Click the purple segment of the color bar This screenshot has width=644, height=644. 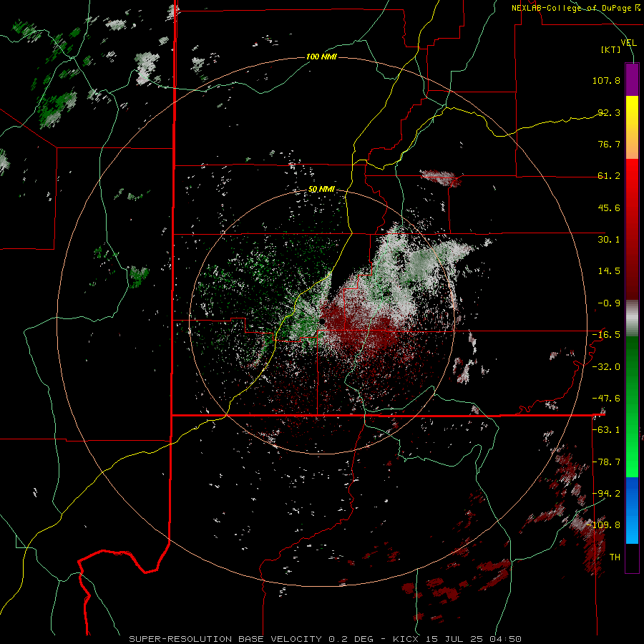pyautogui.click(x=632, y=79)
